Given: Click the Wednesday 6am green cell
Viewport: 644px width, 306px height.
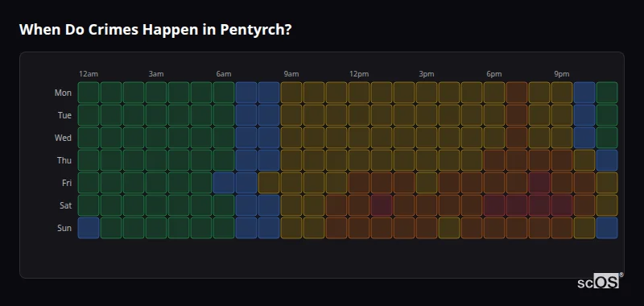Looking at the screenshot, I should (x=224, y=137).
